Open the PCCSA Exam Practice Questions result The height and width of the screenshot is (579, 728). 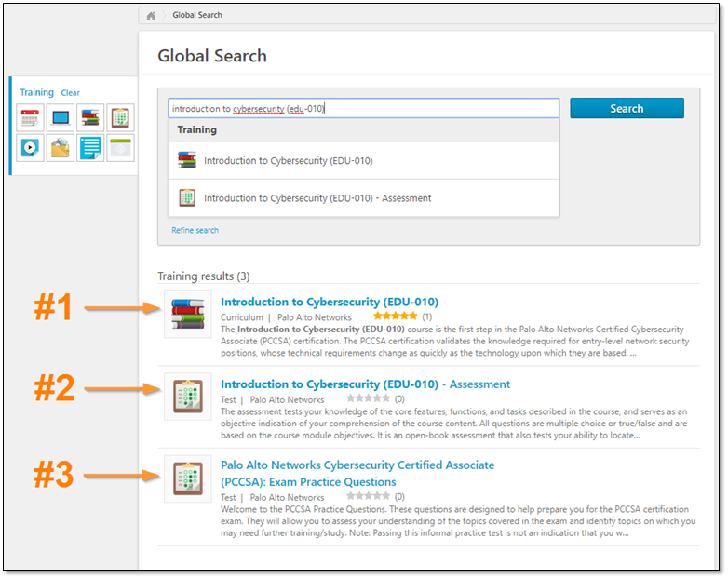[x=357, y=473]
